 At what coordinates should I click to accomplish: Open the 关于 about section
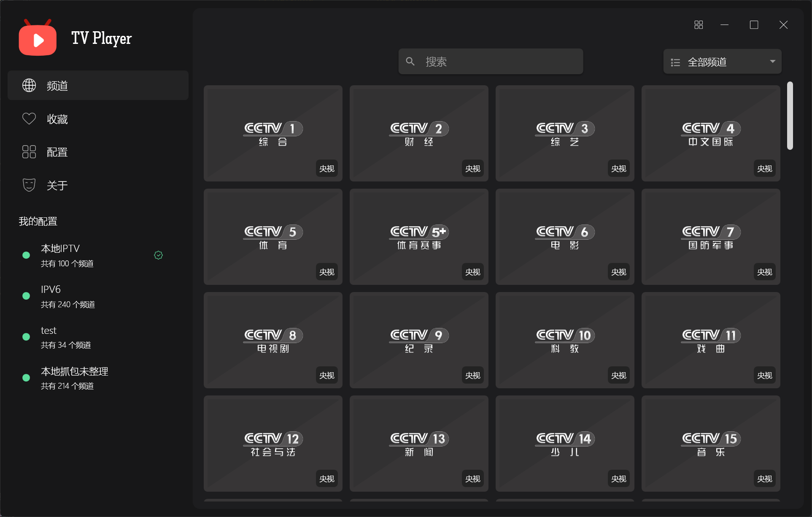[57, 185]
